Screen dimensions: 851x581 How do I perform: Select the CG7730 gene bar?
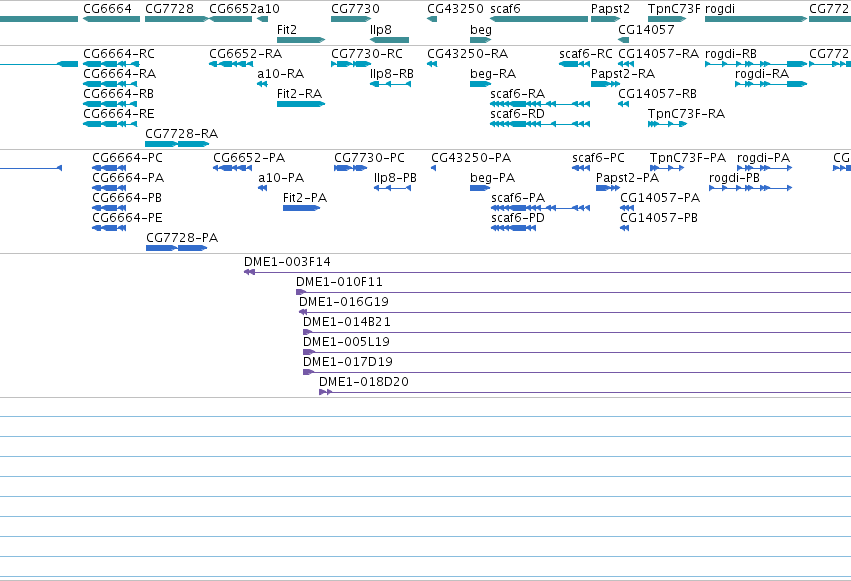[x=351, y=19]
